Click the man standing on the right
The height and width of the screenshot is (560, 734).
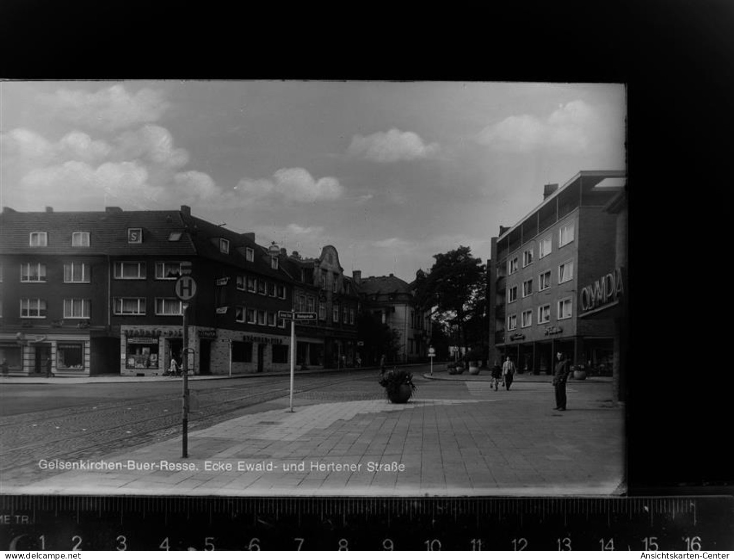(560, 381)
